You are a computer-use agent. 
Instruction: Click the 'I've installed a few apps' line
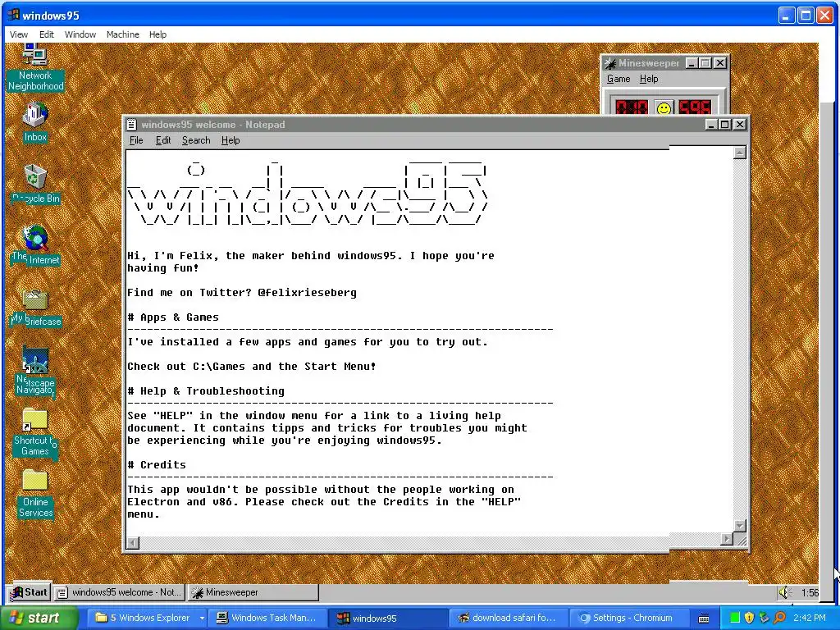(x=308, y=342)
